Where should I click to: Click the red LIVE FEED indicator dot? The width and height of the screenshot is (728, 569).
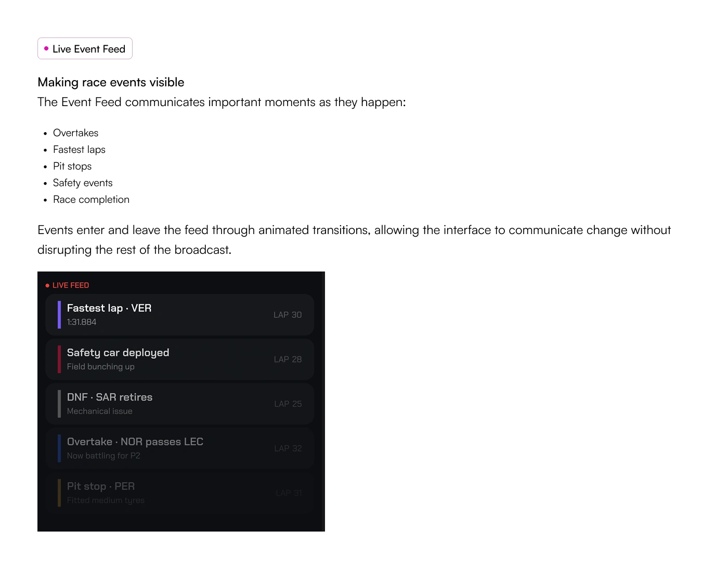47,286
